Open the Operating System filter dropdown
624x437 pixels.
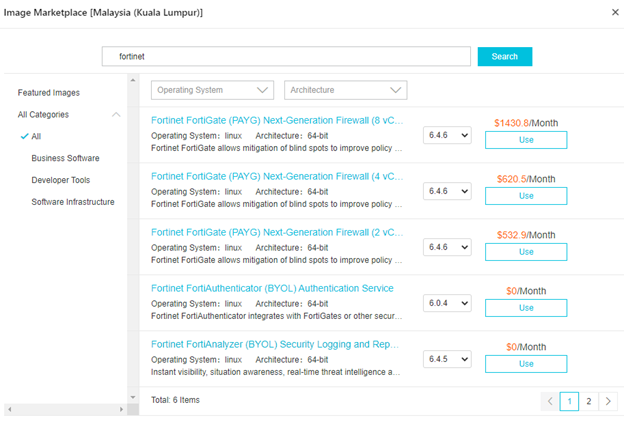[x=212, y=90]
